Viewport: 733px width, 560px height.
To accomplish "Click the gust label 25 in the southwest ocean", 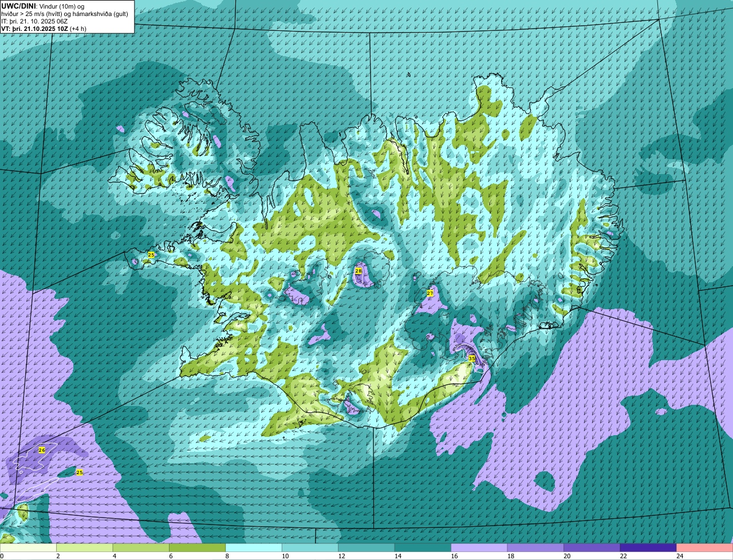I will tap(80, 472).
